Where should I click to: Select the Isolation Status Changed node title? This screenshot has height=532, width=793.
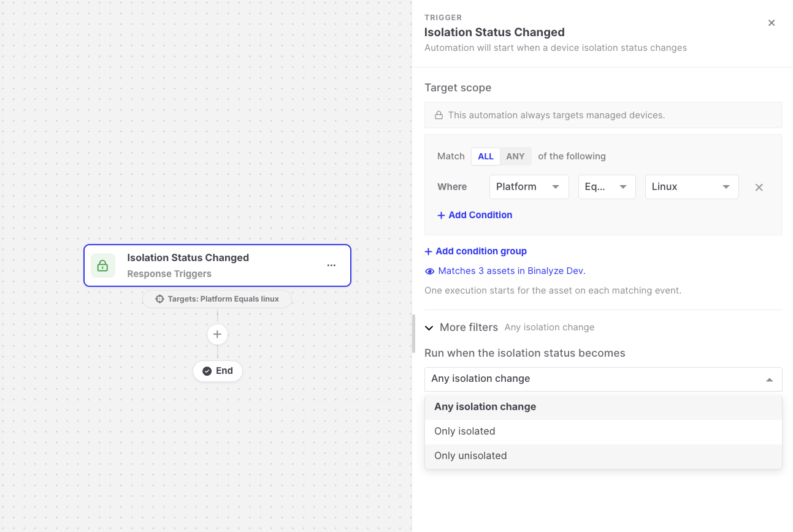pyautogui.click(x=188, y=258)
